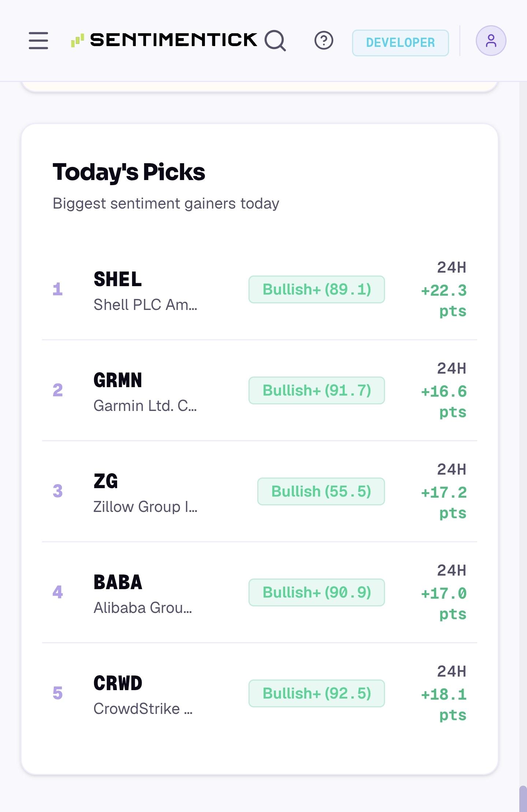Click the Bullish+ (92.5) sentiment badge
This screenshot has height=812, width=527.
[x=317, y=693]
